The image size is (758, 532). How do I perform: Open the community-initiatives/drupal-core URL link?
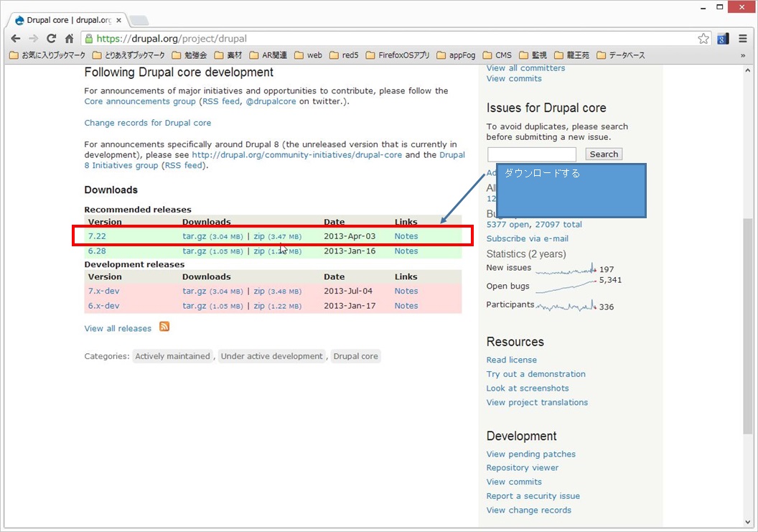(297, 155)
